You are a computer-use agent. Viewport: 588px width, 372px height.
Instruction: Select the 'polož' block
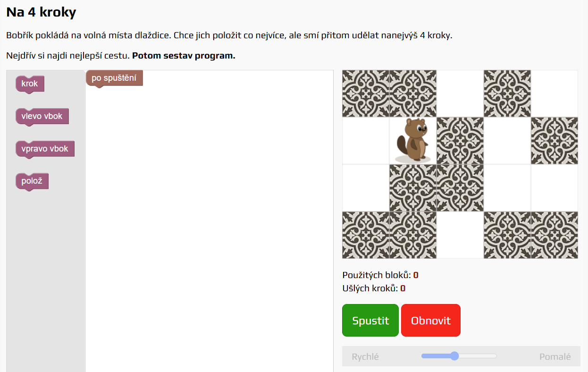click(x=32, y=181)
